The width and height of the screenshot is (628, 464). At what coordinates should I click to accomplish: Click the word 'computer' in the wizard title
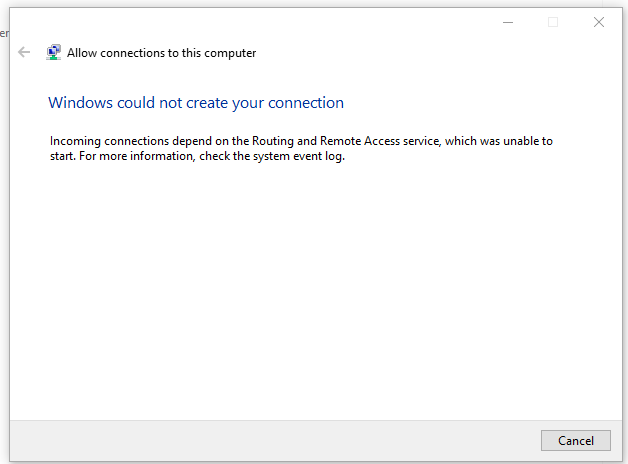pyautogui.click(x=231, y=53)
